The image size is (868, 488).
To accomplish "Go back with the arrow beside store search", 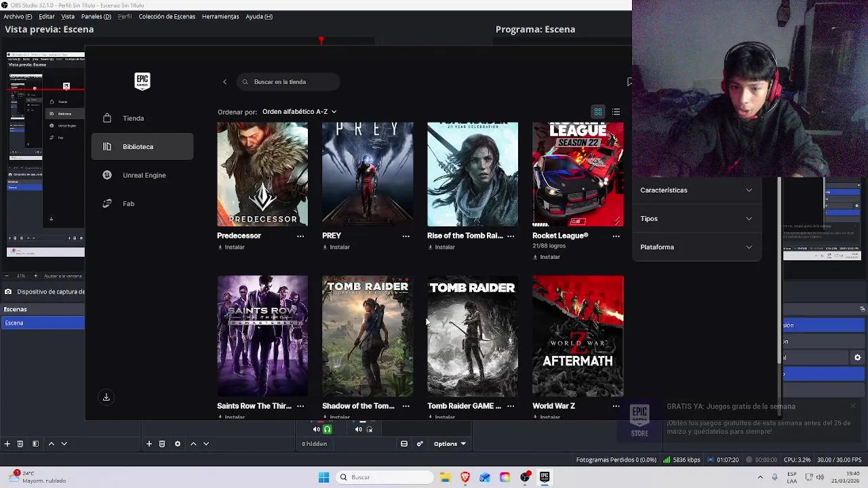I will pyautogui.click(x=224, y=82).
